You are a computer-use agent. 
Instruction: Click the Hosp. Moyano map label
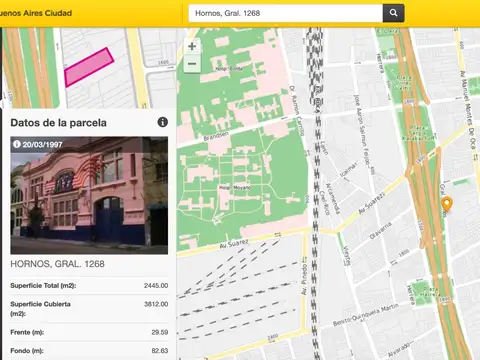(235, 188)
